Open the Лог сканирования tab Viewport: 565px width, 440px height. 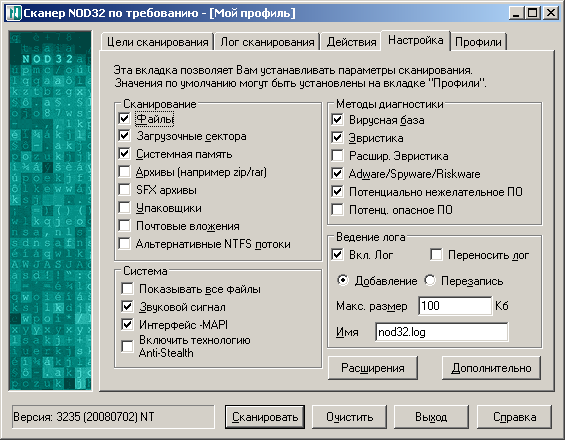coord(267,42)
